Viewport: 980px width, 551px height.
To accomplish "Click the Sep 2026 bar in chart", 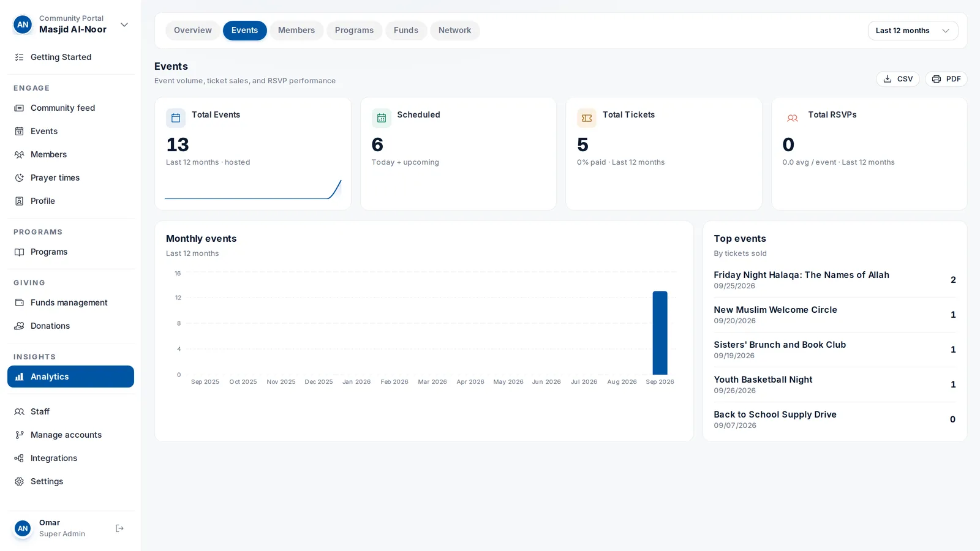I will pos(660,332).
